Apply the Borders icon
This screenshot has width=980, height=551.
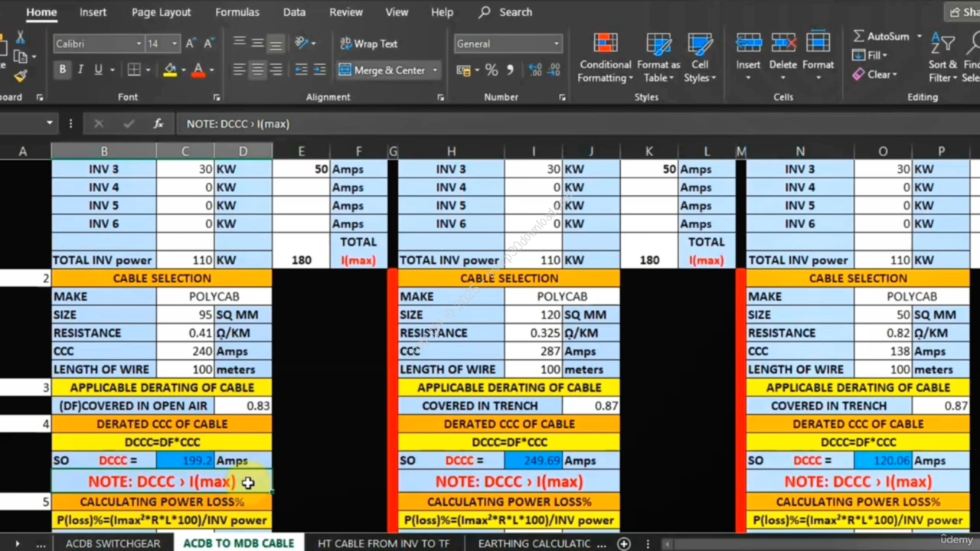coord(134,70)
